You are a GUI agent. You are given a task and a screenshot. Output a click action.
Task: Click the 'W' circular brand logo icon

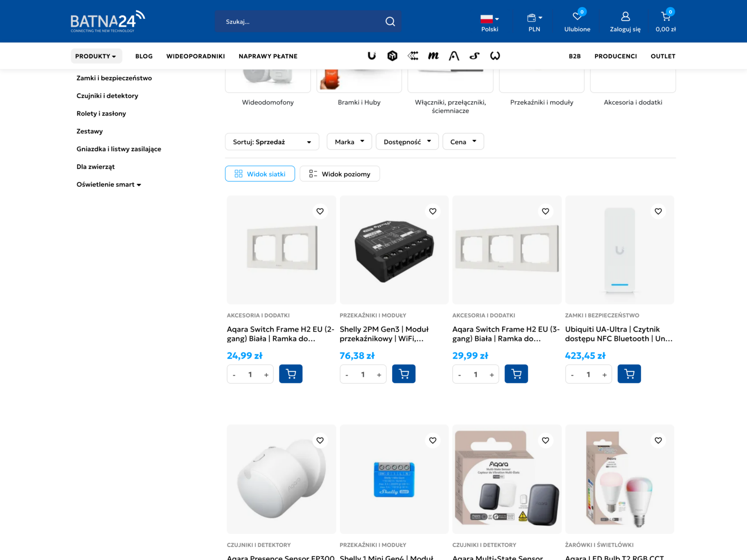coord(495,56)
